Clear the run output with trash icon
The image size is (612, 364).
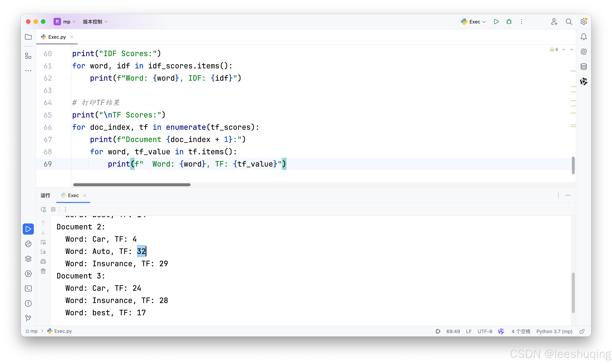pyautogui.click(x=43, y=271)
